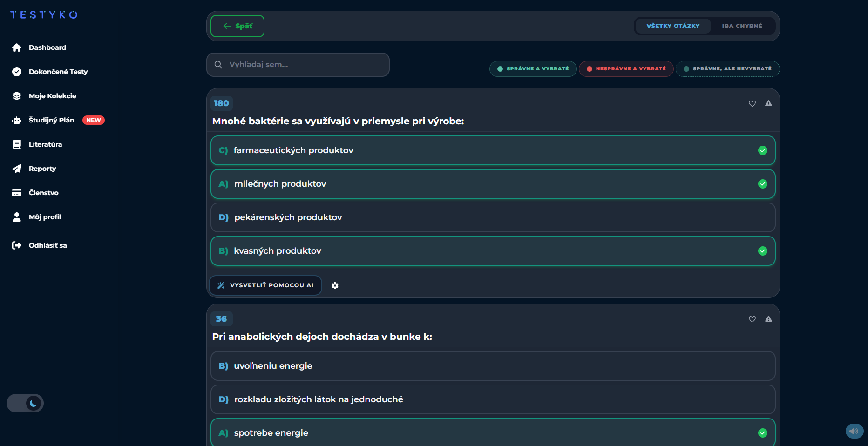Go to Dokončené Testy in the sidebar
The image size is (868, 446).
(x=58, y=72)
